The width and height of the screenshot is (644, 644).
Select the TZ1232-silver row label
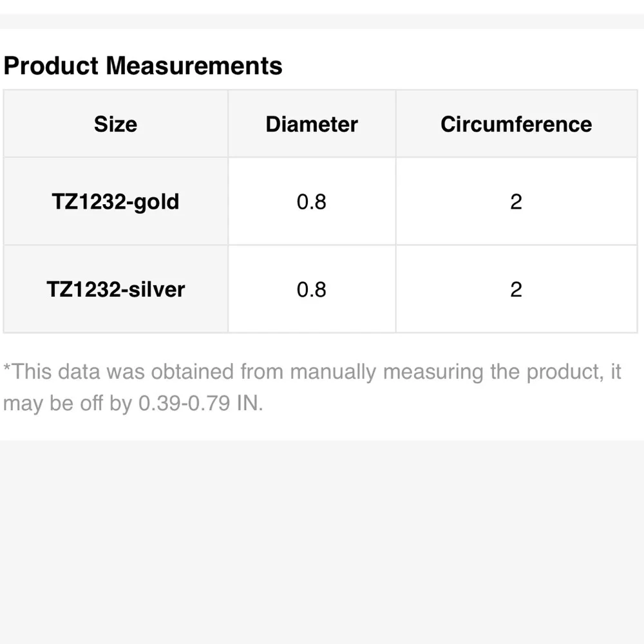coord(115,289)
